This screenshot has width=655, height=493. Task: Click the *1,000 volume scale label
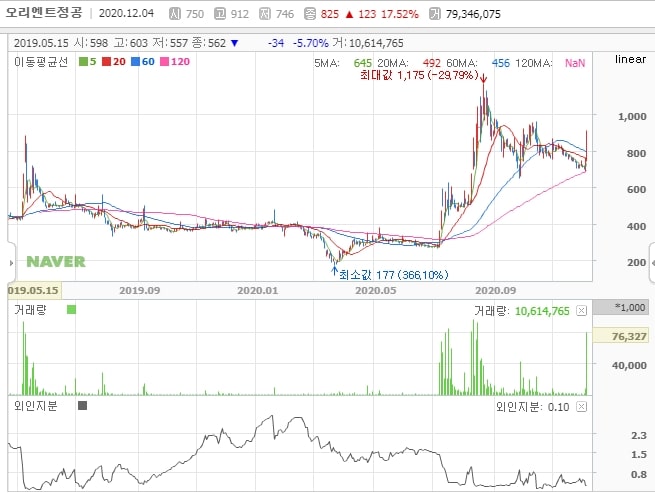[621, 307]
